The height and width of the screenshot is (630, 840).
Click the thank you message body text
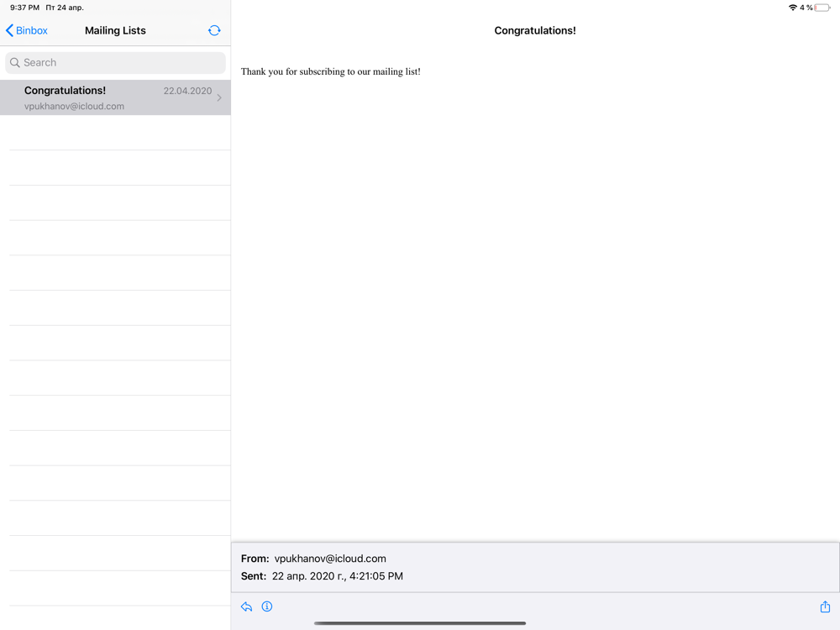tap(330, 71)
